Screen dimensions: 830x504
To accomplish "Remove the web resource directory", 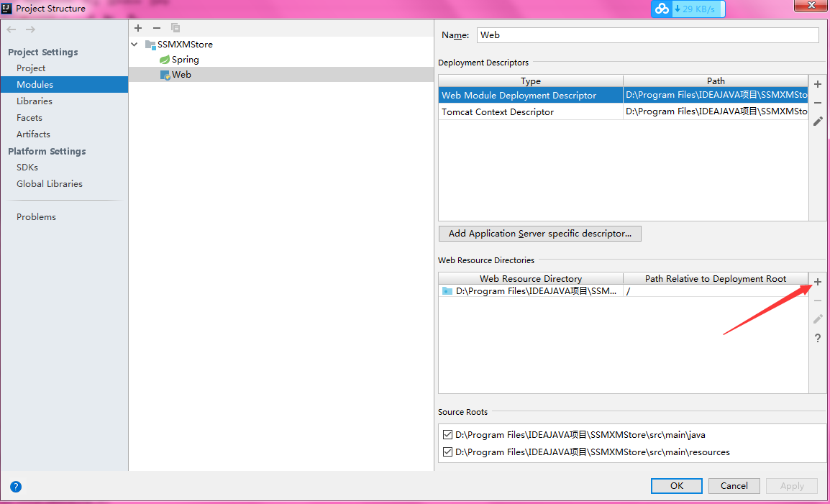I will (818, 301).
